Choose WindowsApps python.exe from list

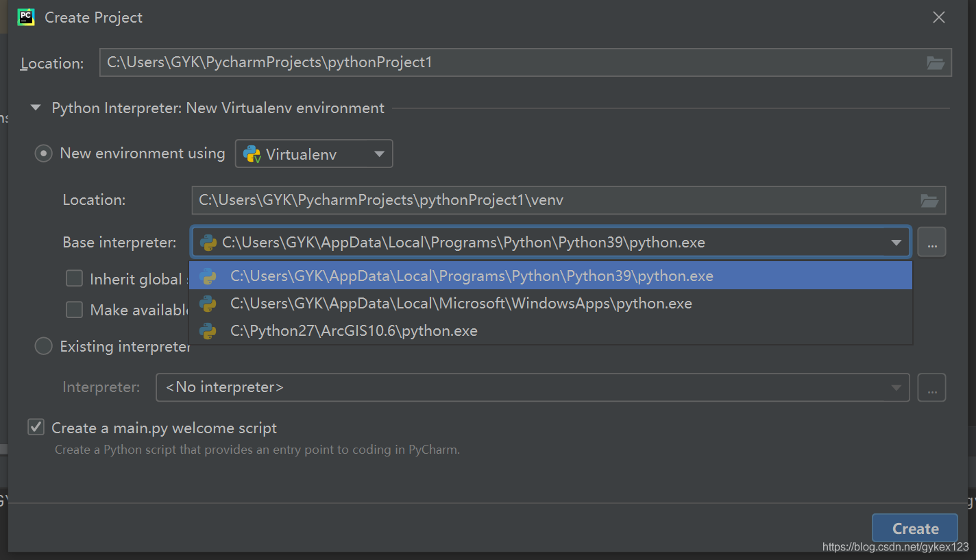551,304
